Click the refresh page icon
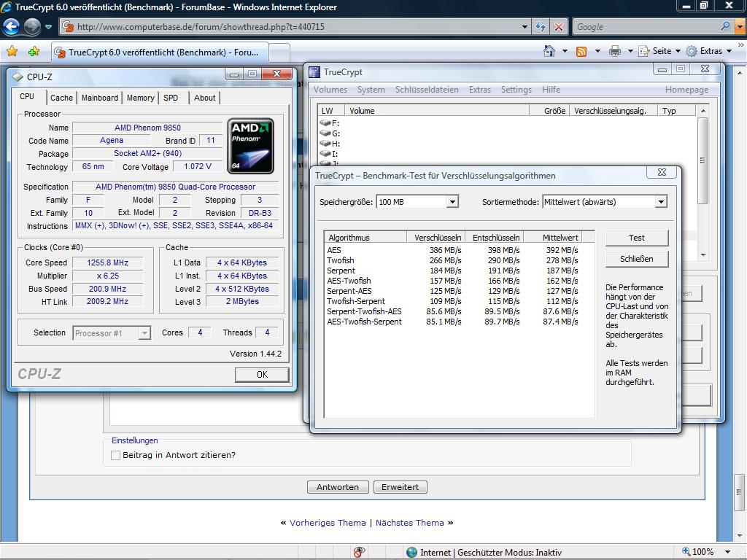The image size is (747, 560). pyautogui.click(x=541, y=27)
